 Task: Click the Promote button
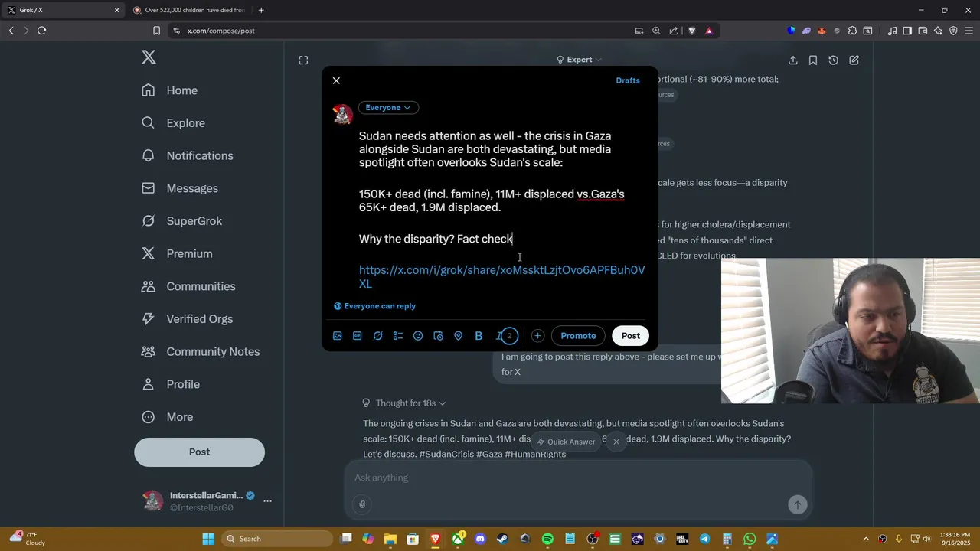[578, 336]
